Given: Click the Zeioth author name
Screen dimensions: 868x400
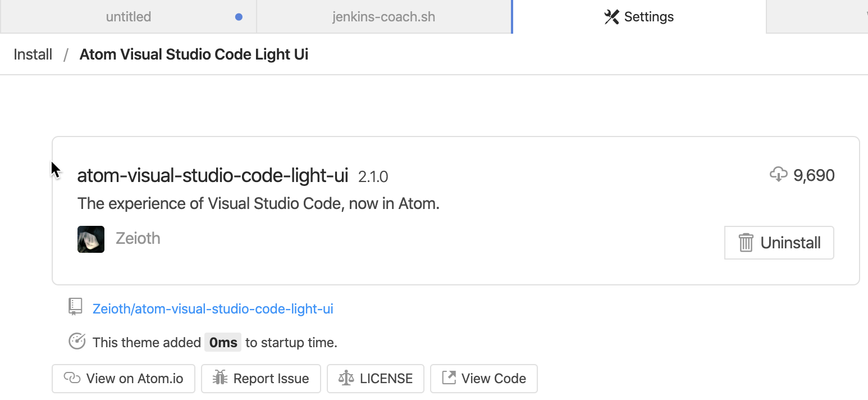Looking at the screenshot, I should (x=138, y=238).
